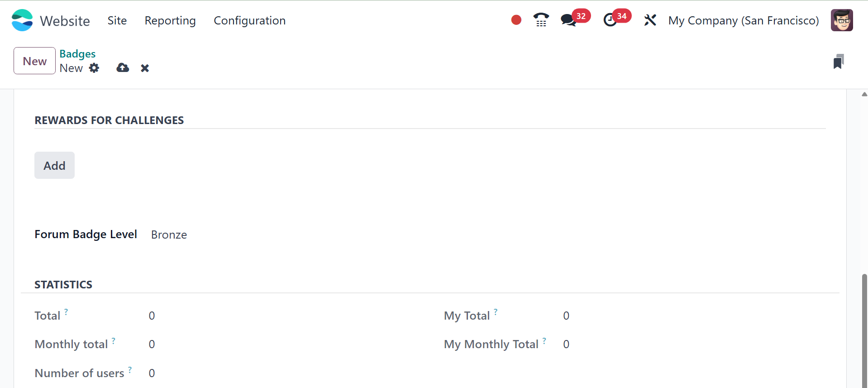Open the Reporting menu
This screenshot has height=388, width=868.
(x=170, y=20)
